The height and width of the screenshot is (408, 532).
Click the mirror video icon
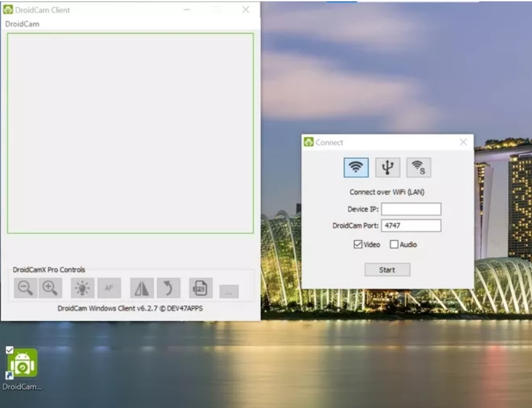[x=142, y=288]
